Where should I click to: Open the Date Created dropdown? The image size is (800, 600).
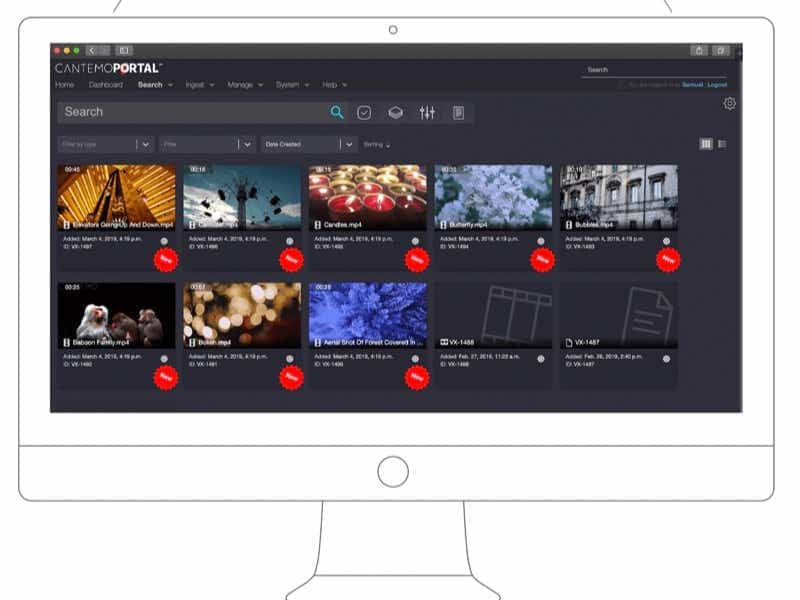[349, 144]
